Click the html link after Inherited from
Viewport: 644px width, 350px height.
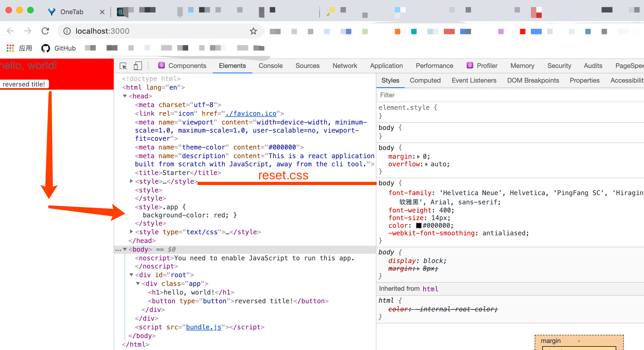tap(430, 289)
